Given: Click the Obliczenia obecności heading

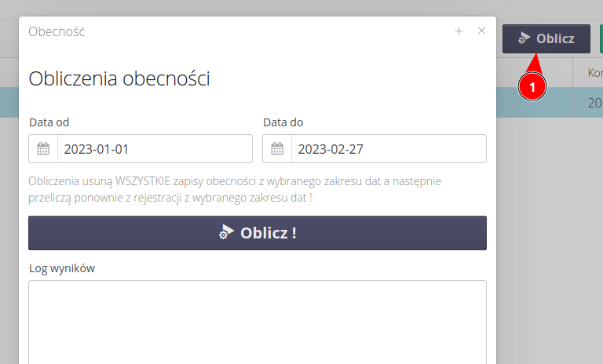Looking at the screenshot, I should tap(119, 78).
